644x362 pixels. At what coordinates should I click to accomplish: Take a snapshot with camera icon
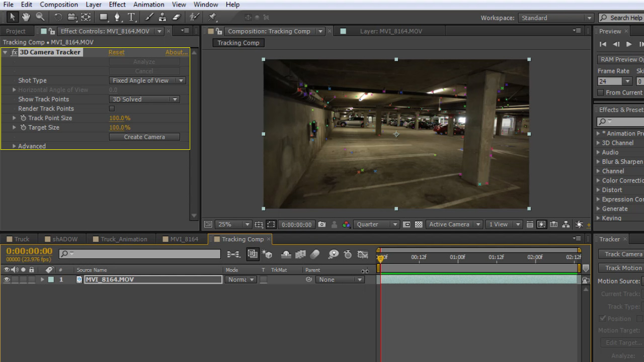[x=322, y=225]
